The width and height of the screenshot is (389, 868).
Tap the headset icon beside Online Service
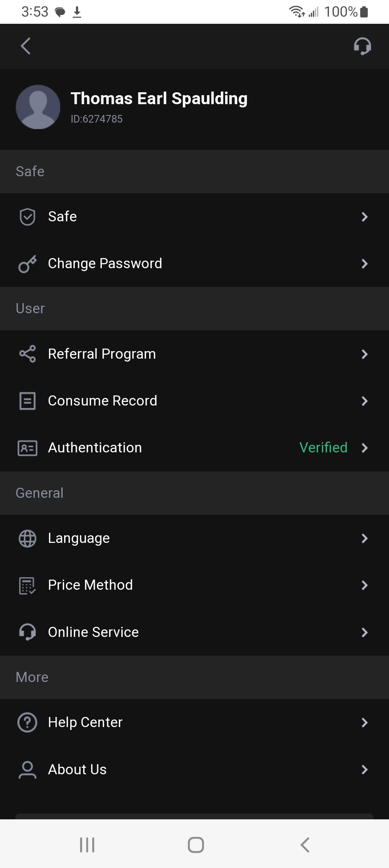click(x=27, y=632)
